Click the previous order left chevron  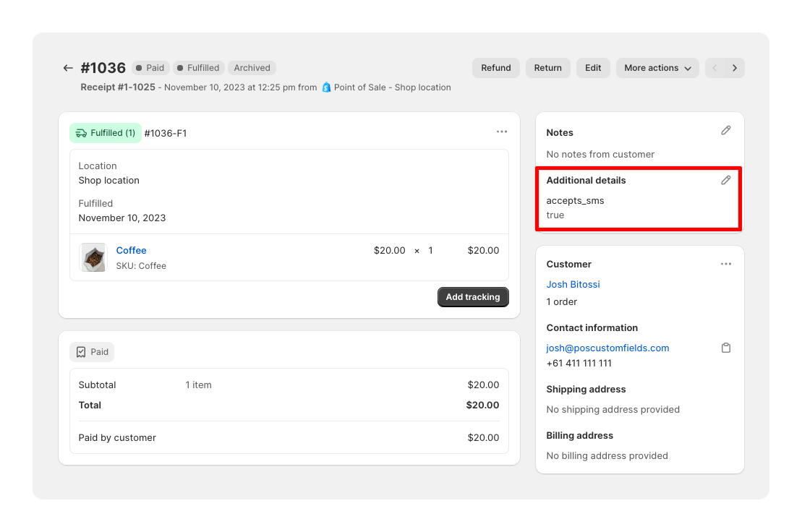(714, 67)
